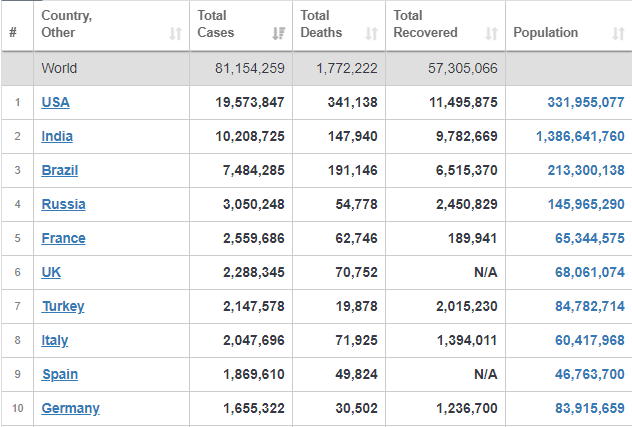Image resolution: width=632 pixels, height=427 pixels.
Task: Select Brazil recovered 6,515,370
Action: 467,170
